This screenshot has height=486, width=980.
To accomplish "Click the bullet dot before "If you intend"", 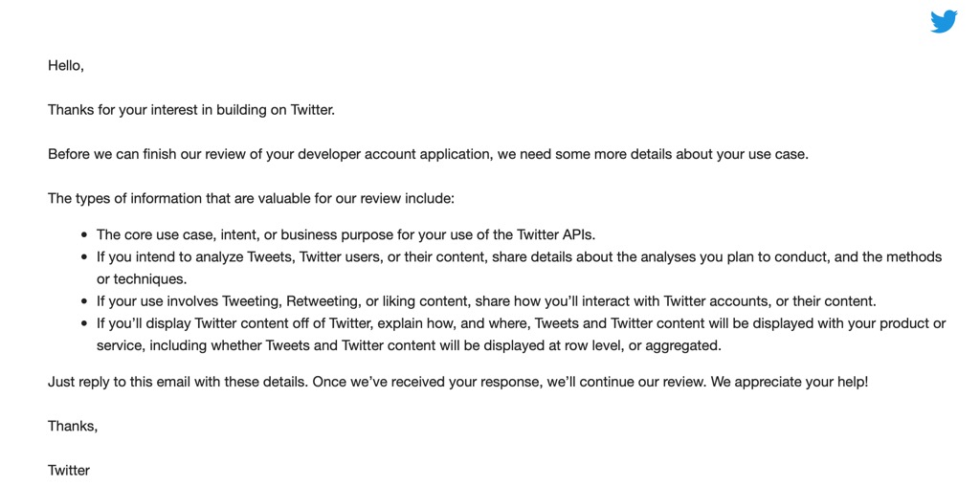I will (x=85, y=257).
